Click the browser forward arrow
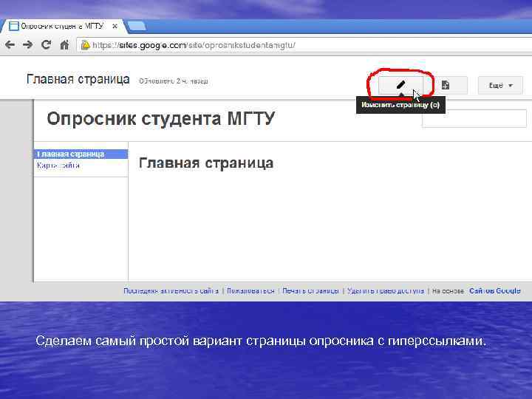 (x=28, y=45)
